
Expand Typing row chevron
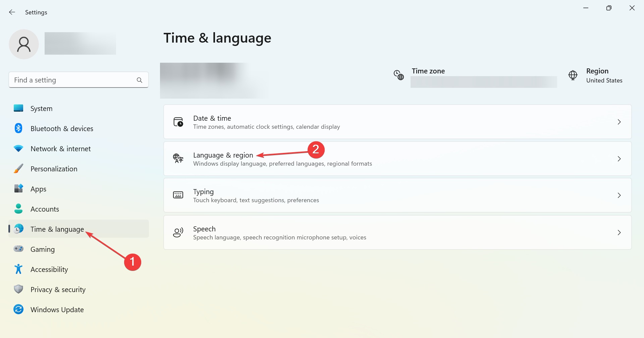click(619, 195)
